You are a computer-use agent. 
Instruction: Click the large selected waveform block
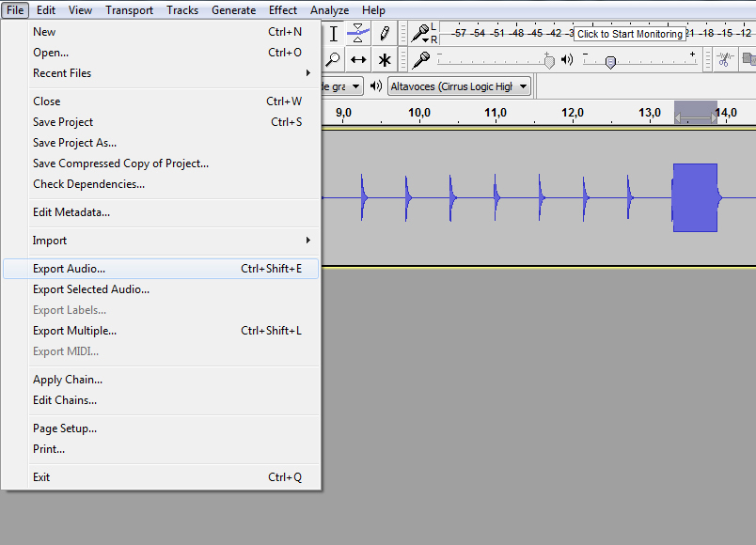pos(695,197)
